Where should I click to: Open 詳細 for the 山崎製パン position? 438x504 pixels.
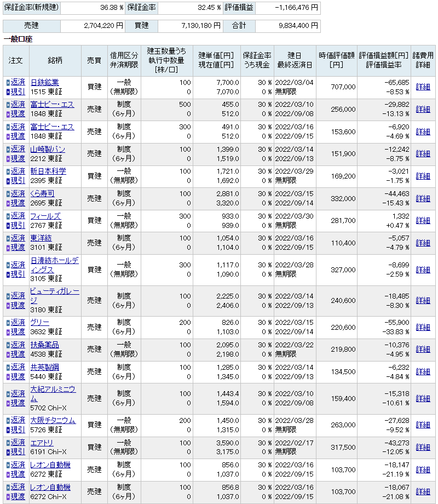coord(423,153)
